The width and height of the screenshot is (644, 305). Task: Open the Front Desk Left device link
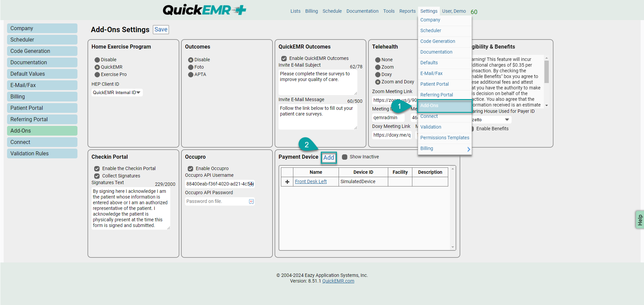311,182
